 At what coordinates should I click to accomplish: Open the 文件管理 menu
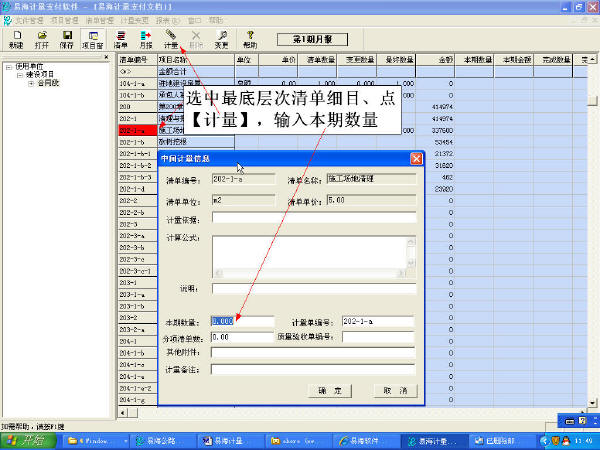point(29,20)
